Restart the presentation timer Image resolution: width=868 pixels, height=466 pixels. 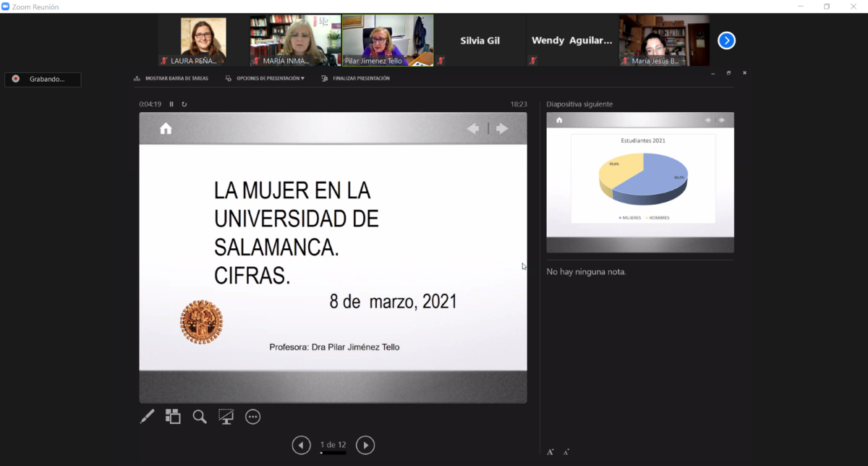pos(184,104)
